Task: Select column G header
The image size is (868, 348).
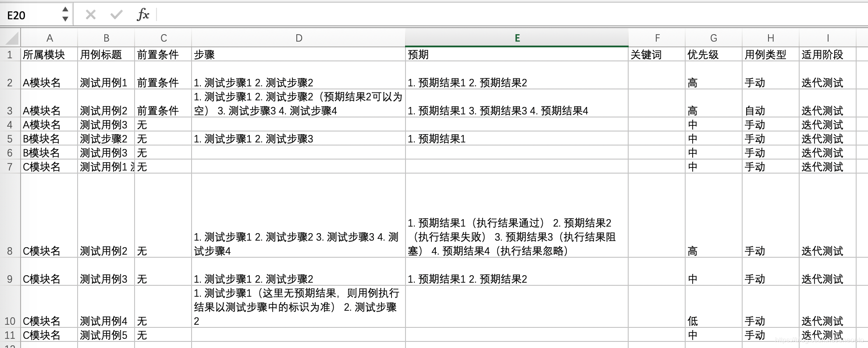Action: 714,38
